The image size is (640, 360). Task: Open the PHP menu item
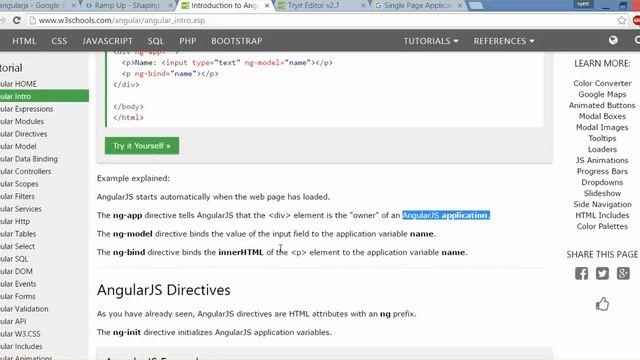tap(188, 41)
